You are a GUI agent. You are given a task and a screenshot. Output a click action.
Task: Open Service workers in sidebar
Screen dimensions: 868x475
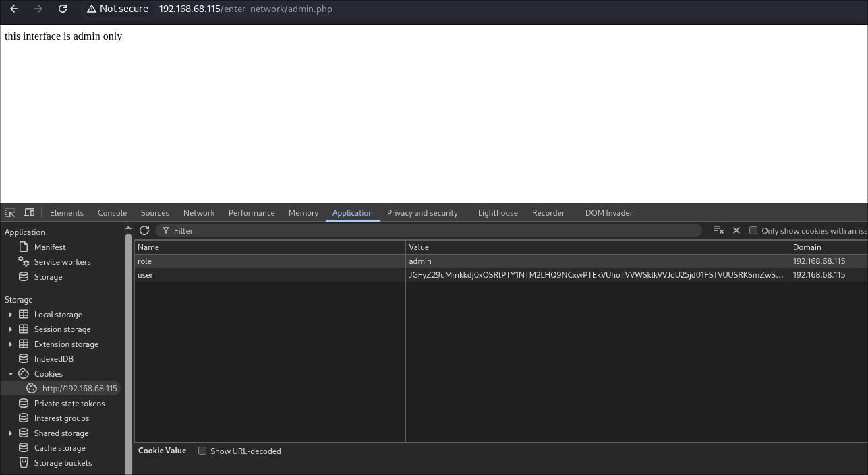pyautogui.click(x=62, y=262)
